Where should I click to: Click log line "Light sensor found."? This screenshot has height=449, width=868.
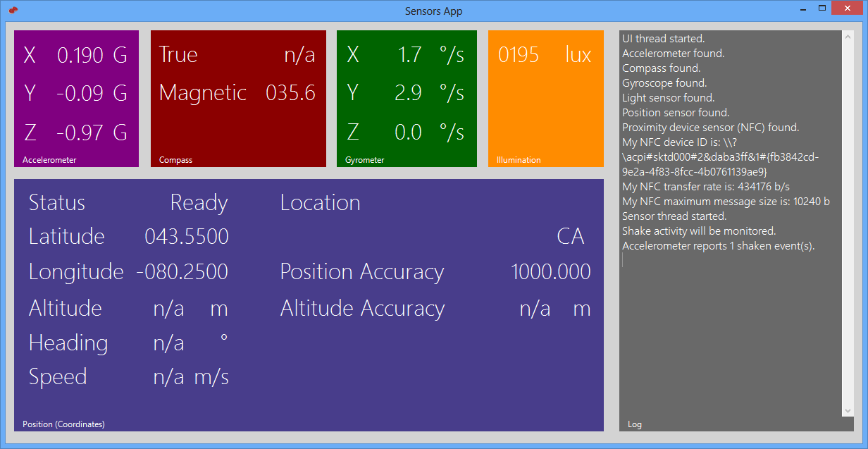coord(669,98)
